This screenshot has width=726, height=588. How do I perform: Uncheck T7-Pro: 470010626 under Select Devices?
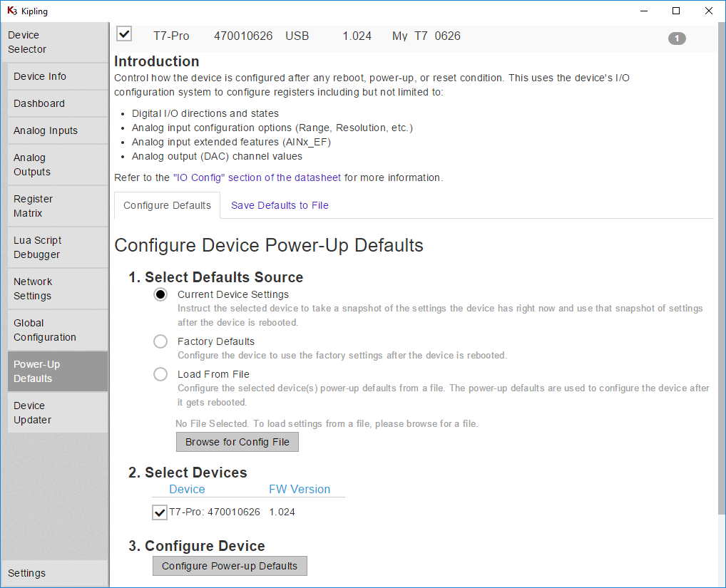160,512
